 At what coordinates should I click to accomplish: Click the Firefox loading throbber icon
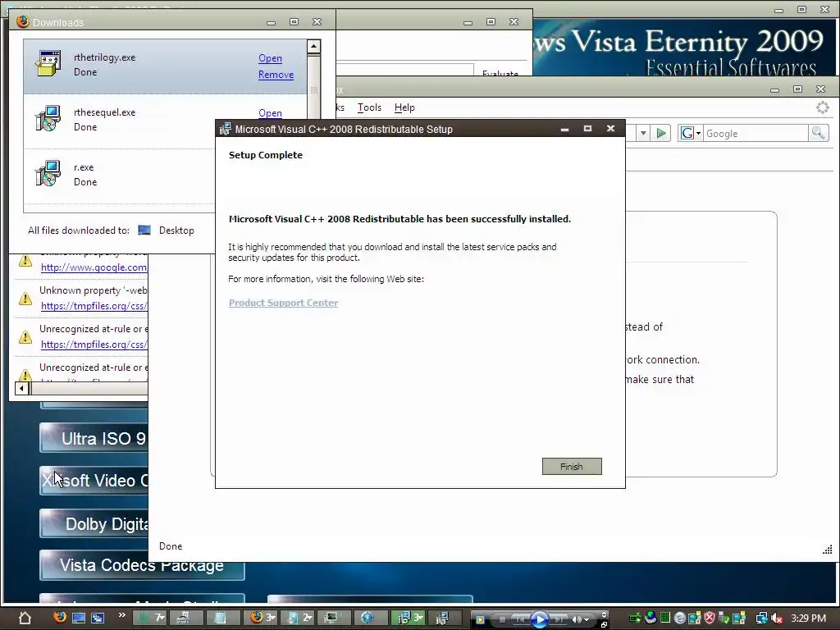822,107
